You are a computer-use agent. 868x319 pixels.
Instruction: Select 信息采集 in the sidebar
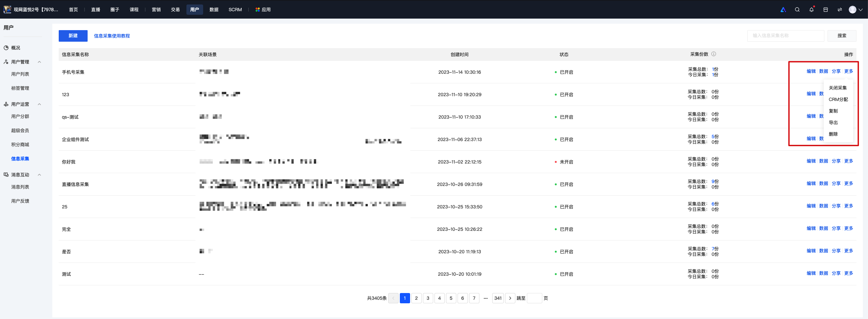[x=20, y=159]
